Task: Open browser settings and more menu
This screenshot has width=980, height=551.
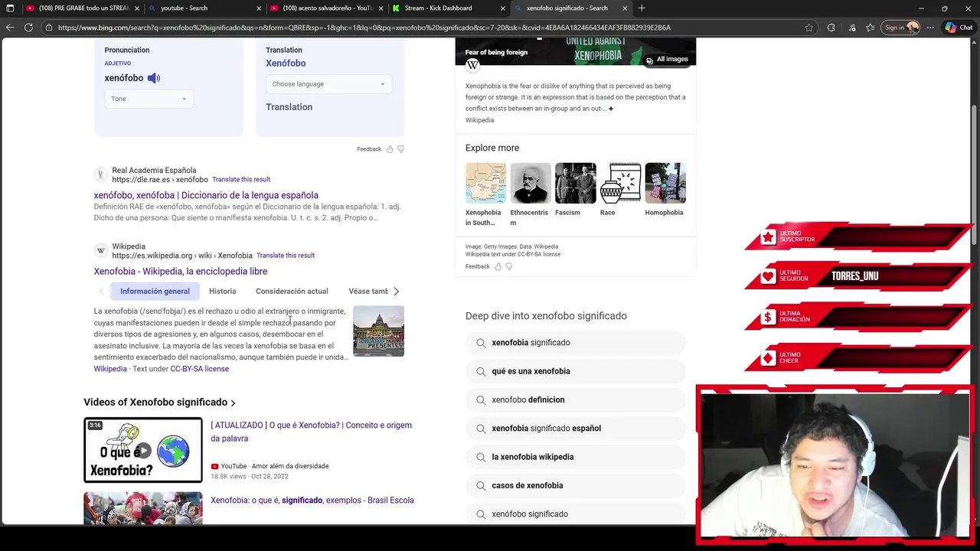Action: (930, 28)
